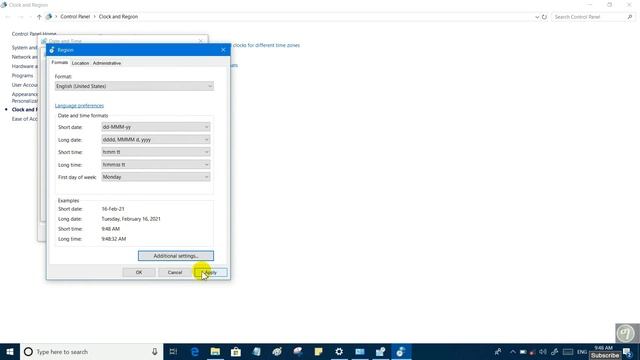Confirm the Region dialog with OK
The height and width of the screenshot is (360, 640).
coord(139,272)
